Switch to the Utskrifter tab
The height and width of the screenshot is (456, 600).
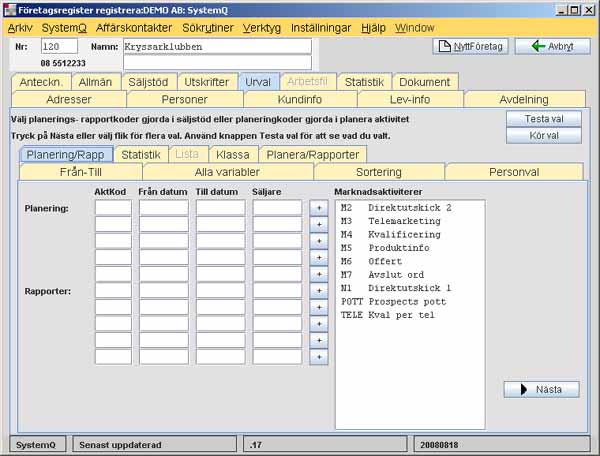[x=207, y=82]
